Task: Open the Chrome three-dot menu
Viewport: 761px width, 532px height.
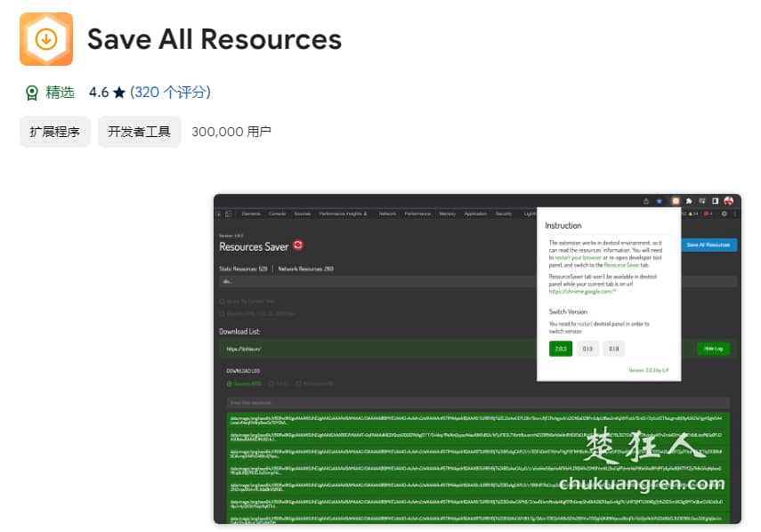Action: tap(734, 214)
